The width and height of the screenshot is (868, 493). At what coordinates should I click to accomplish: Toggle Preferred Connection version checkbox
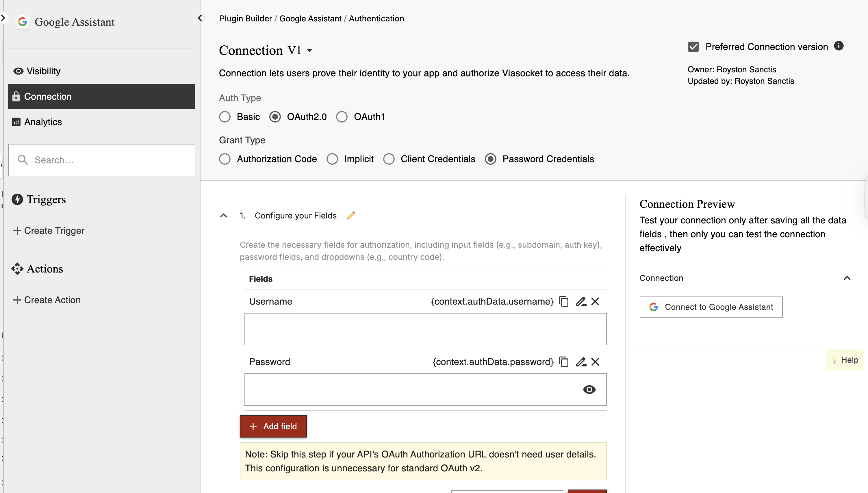tap(693, 47)
